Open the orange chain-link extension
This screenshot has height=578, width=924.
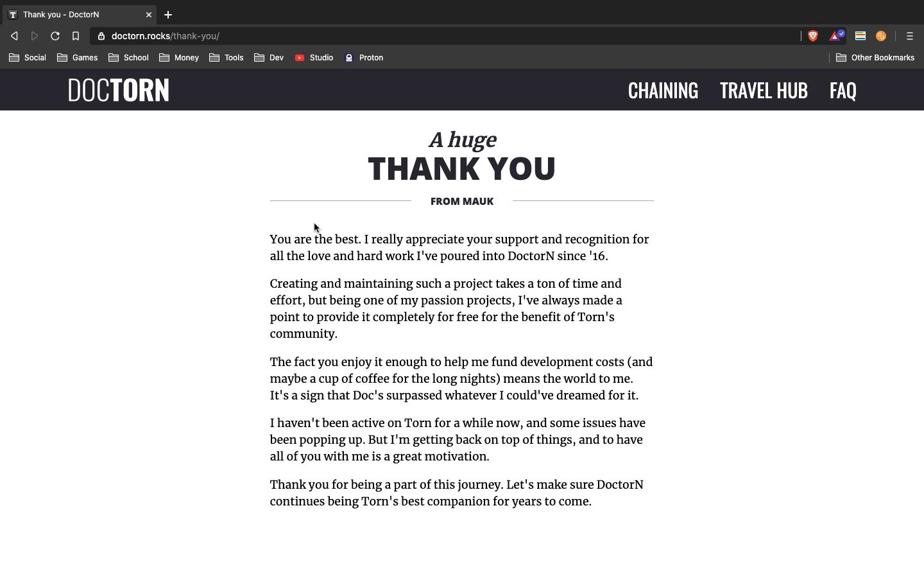point(881,36)
